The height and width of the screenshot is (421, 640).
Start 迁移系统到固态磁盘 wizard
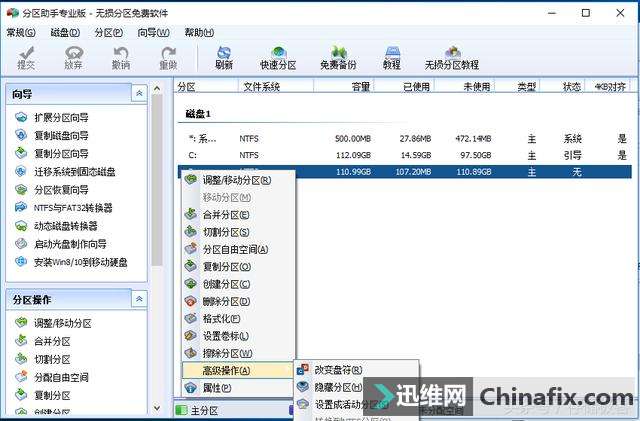tap(65, 172)
